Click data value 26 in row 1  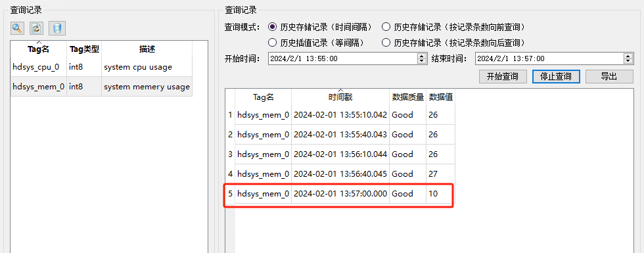click(441, 115)
